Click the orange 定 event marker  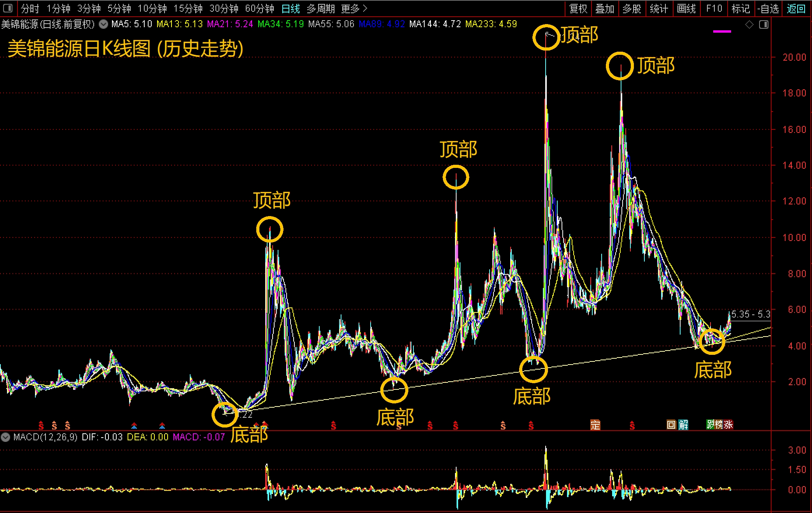pos(595,425)
